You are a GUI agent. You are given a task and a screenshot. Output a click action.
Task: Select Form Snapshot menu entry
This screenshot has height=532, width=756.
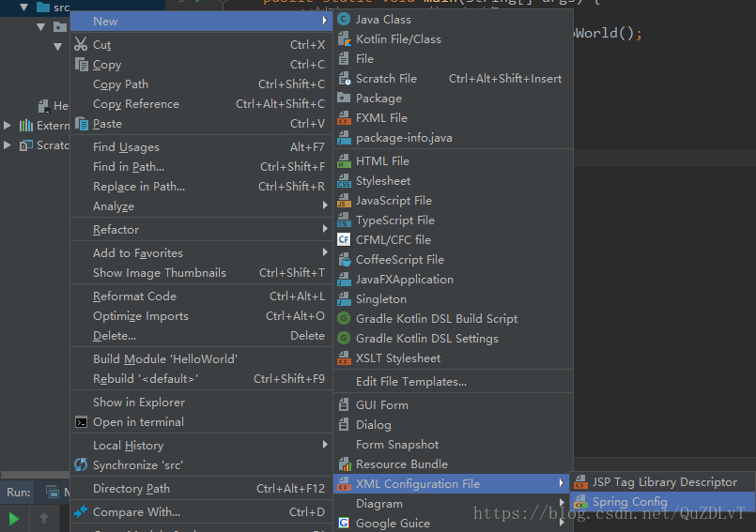[x=454, y=445]
